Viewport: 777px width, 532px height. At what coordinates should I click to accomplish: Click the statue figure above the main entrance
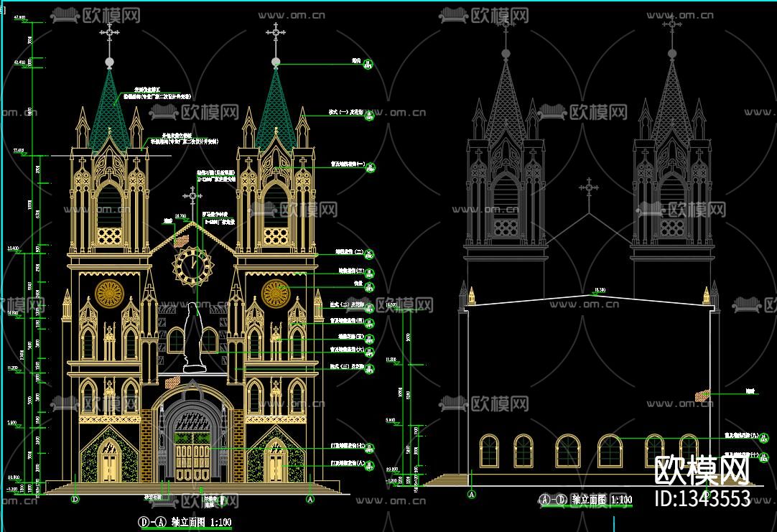coord(194,337)
